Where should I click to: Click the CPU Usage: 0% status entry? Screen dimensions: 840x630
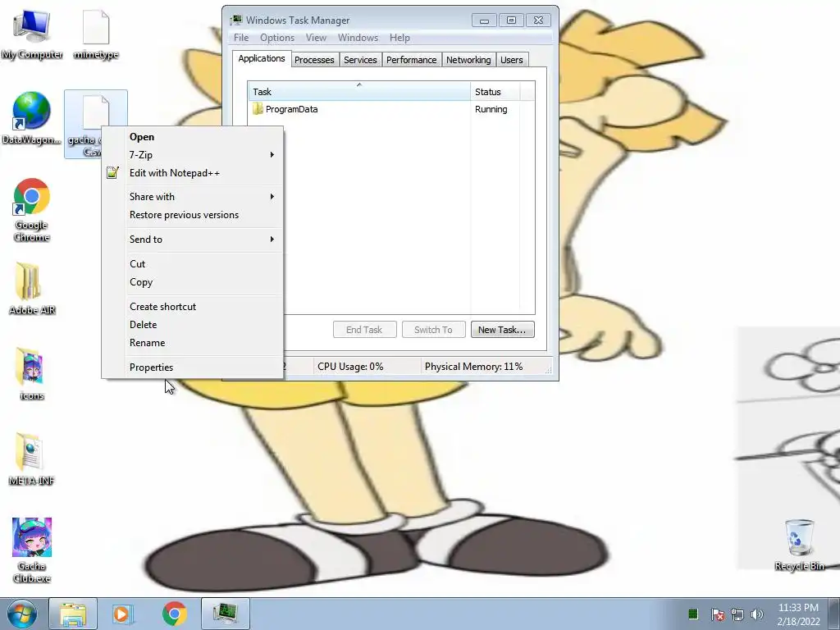point(350,367)
